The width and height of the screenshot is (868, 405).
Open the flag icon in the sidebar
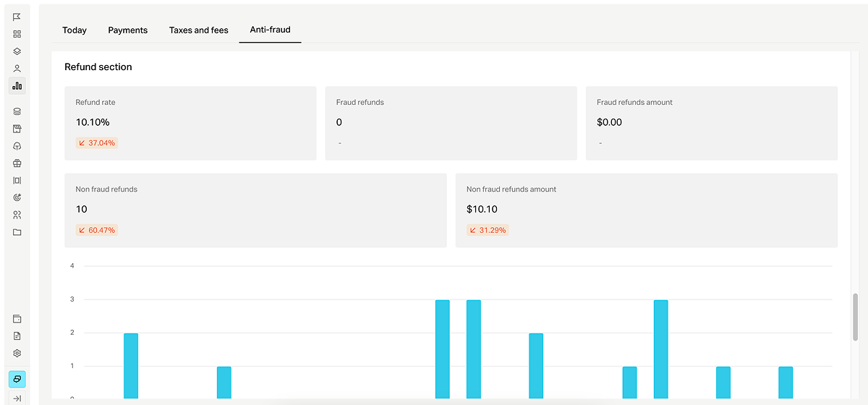pyautogui.click(x=17, y=17)
